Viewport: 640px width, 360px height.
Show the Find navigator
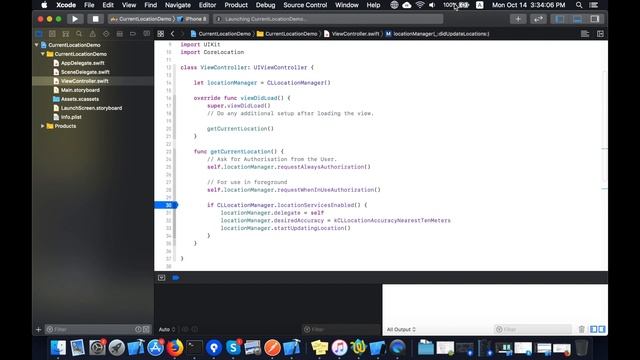tap(79, 34)
